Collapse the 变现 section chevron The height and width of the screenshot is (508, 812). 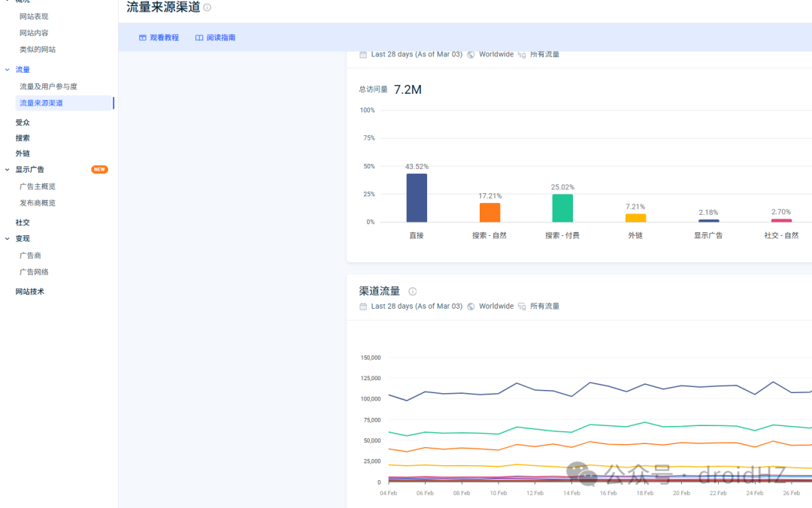tap(8, 239)
